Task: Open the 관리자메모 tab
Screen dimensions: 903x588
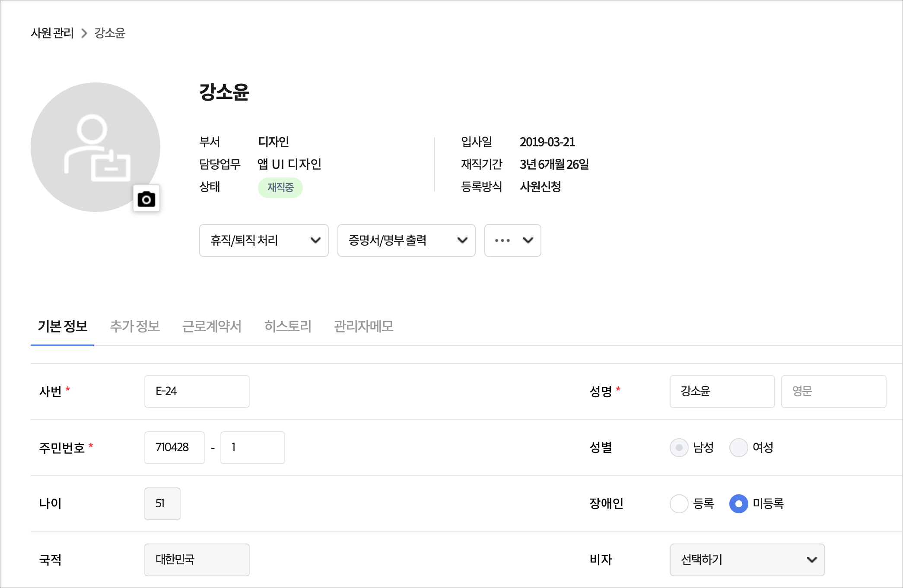Action: tap(363, 326)
